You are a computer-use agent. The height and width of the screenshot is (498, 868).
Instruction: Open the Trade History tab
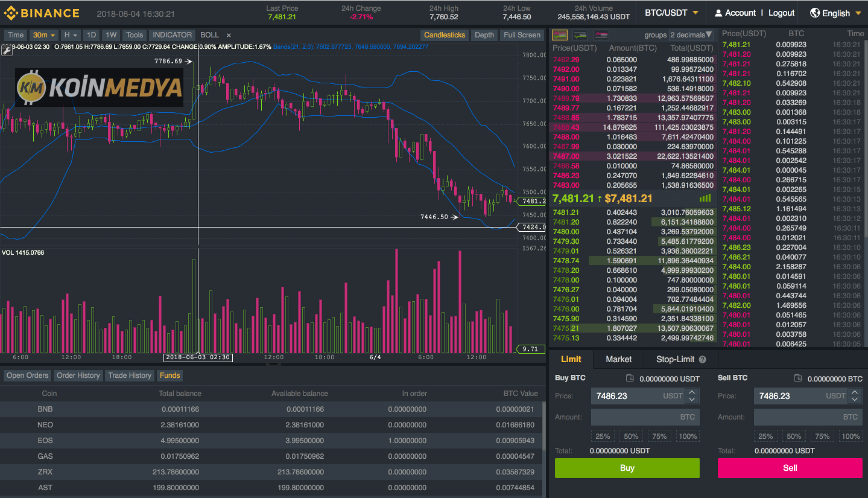point(130,375)
